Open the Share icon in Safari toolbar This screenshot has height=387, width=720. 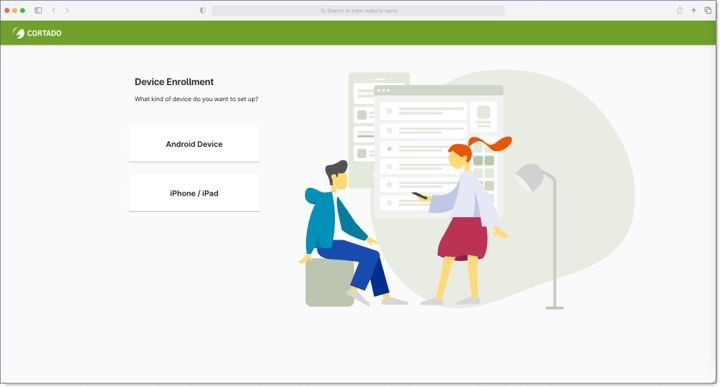680,10
